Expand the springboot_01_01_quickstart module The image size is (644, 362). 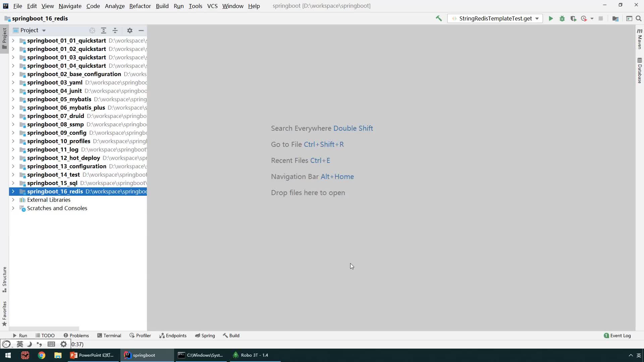click(13, 41)
